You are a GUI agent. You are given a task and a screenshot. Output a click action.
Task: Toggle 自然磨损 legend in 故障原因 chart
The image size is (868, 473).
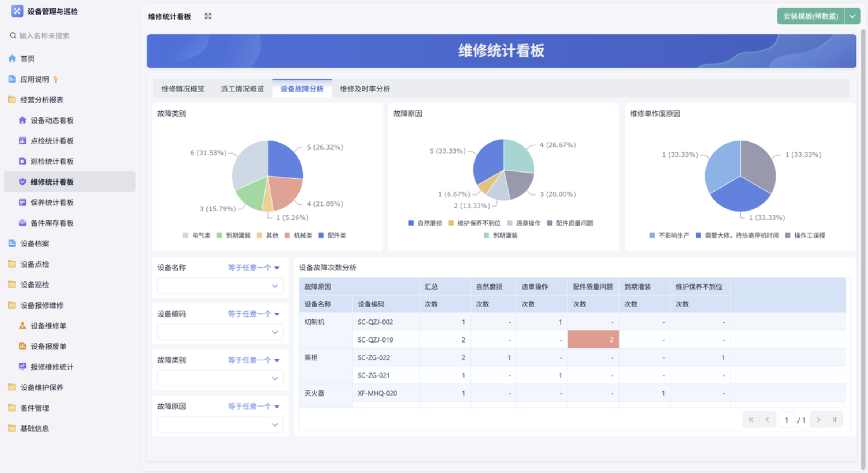(x=425, y=223)
